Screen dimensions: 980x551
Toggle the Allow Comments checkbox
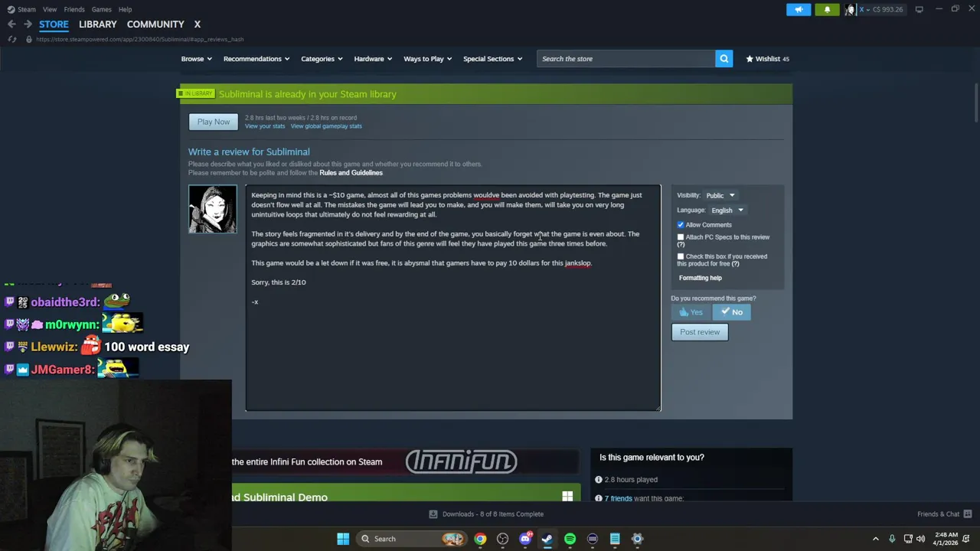tap(681, 225)
